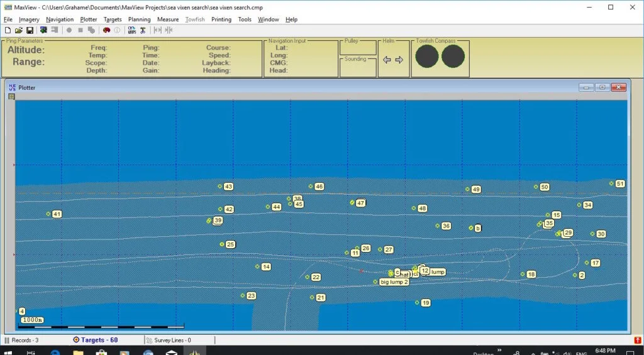This screenshot has height=355, width=644.
Task: Open the Plotter menu
Action: tap(88, 19)
